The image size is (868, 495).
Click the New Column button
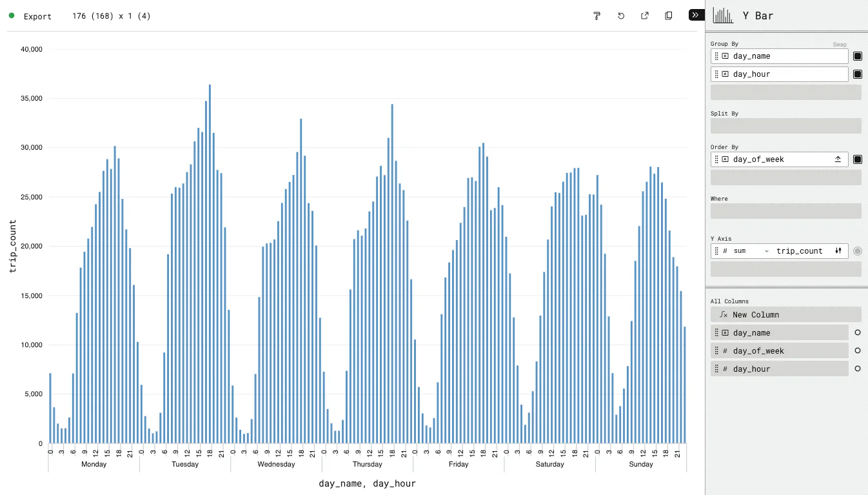pos(786,315)
